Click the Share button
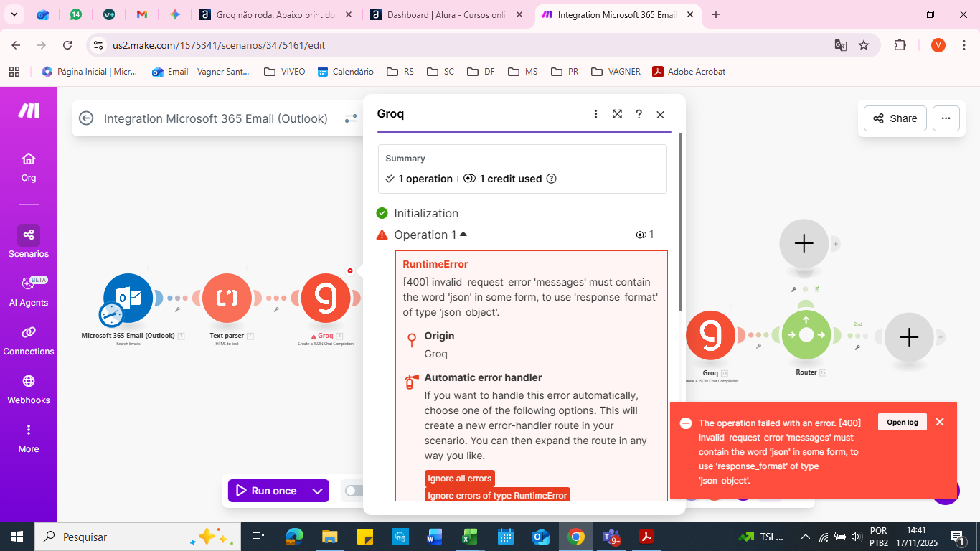980x551 pixels. coord(895,118)
